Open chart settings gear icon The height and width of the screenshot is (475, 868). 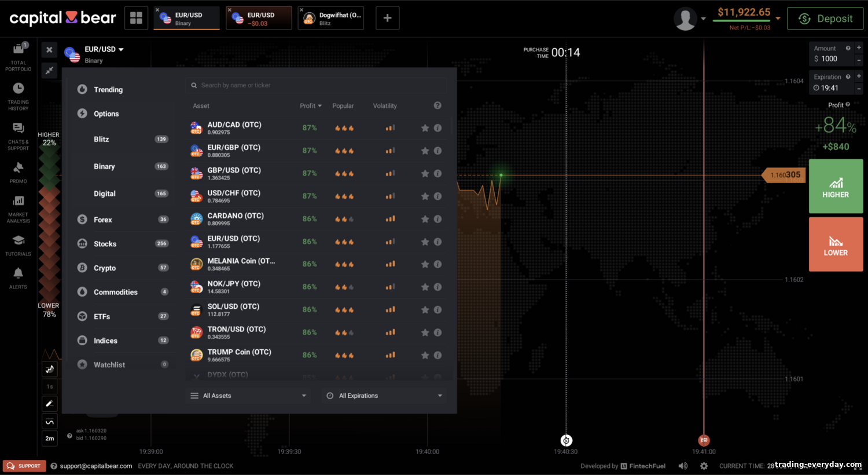(704, 466)
